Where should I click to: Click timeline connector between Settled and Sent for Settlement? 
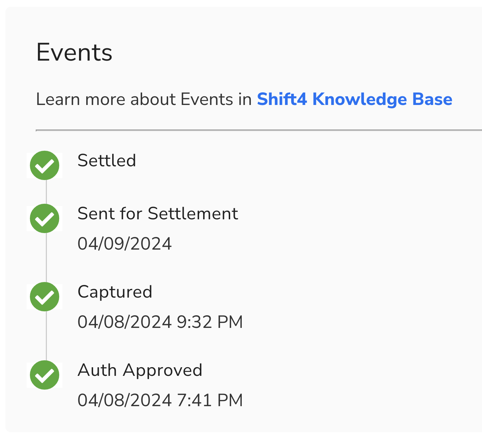(46, 192)
